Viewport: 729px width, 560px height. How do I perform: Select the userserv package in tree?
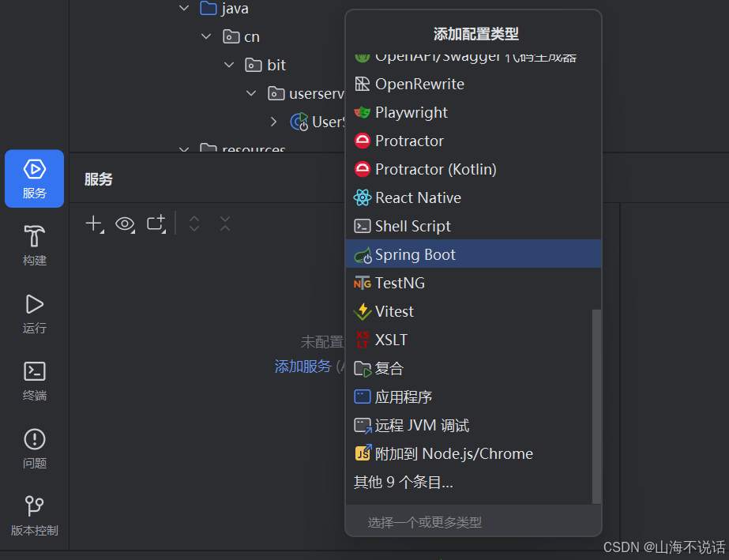coord(306,93)
